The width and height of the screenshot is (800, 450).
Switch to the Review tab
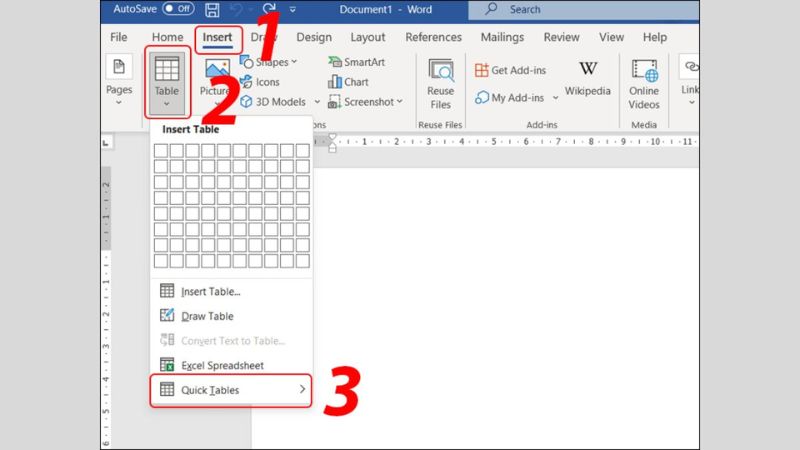[x=561, y=37]
